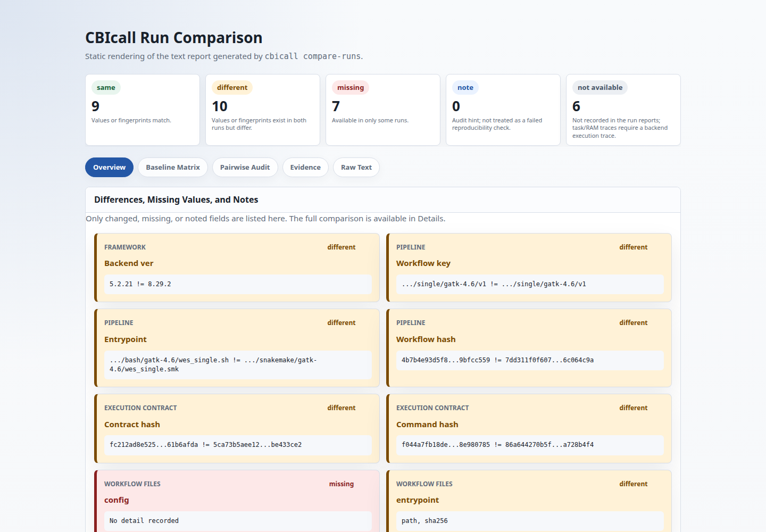766x532 pixels.
Task: Click the 'different' badge in summary card
Action: pos(232,88)
